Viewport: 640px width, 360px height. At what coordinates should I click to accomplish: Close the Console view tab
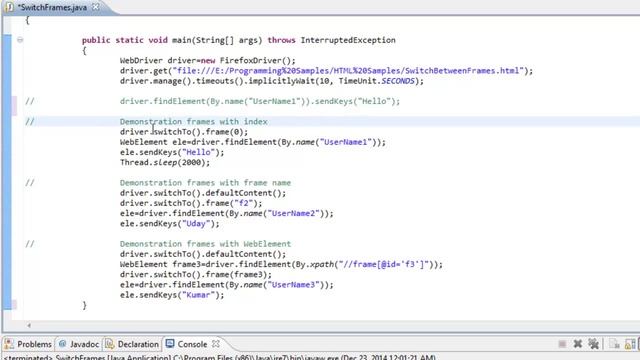(x=216, y=344)
